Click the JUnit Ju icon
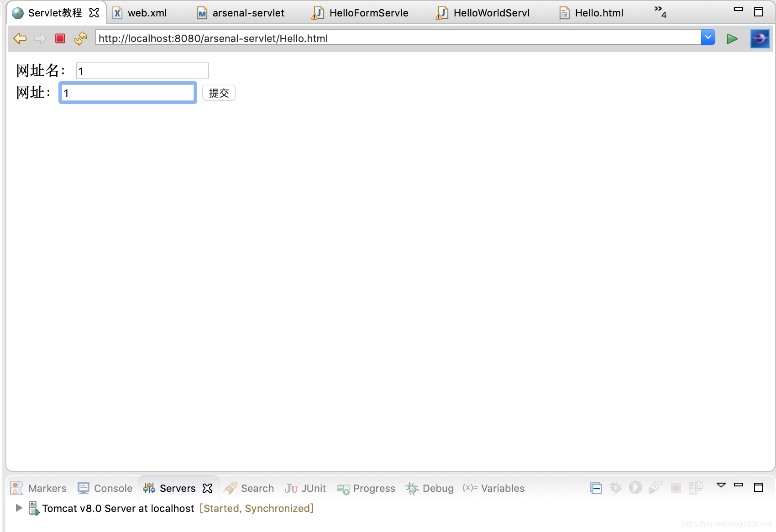776x532 pixels. [x=291, y=488]
